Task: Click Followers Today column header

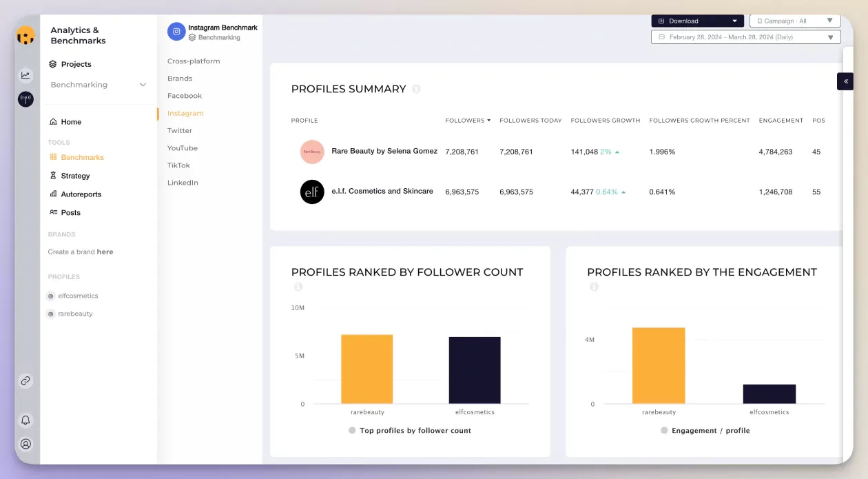Action: point(530,121)
